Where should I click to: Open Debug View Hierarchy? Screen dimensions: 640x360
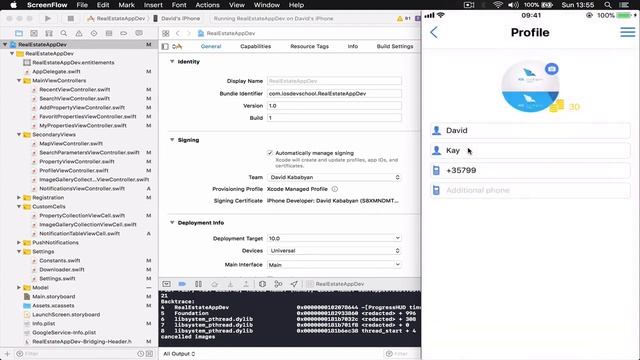[262, 284]
